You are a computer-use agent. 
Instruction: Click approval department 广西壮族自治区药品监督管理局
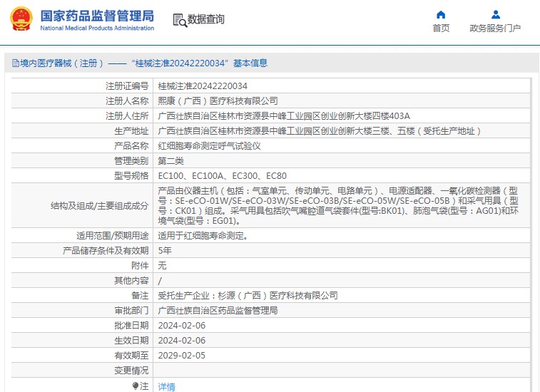218,311
